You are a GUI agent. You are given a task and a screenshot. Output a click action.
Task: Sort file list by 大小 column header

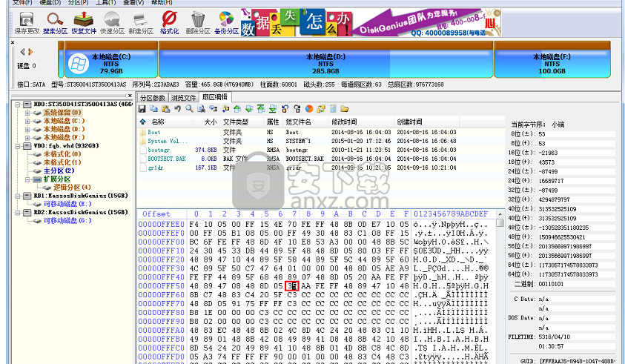click(205, 122)
